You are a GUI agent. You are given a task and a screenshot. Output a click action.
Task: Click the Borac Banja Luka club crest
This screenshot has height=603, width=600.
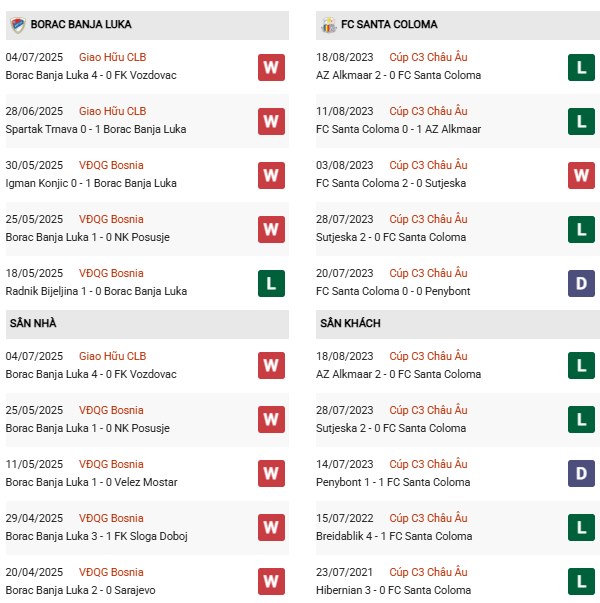click(16, 24)
